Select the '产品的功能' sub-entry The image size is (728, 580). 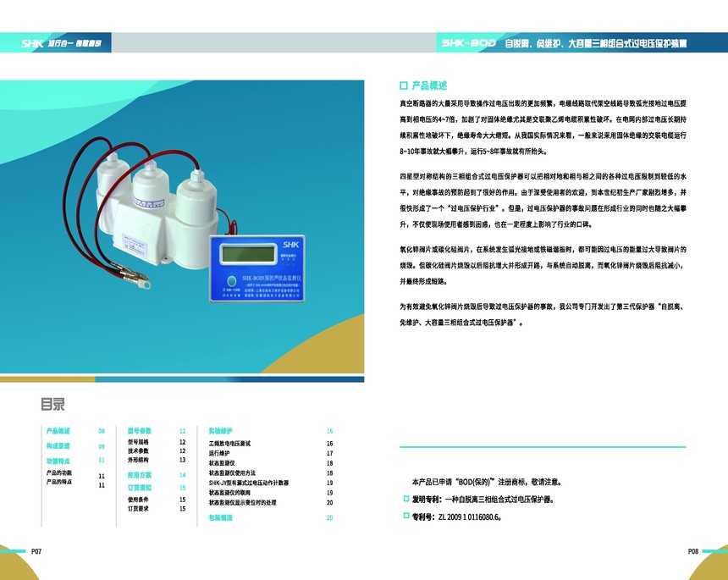[59, 472]
